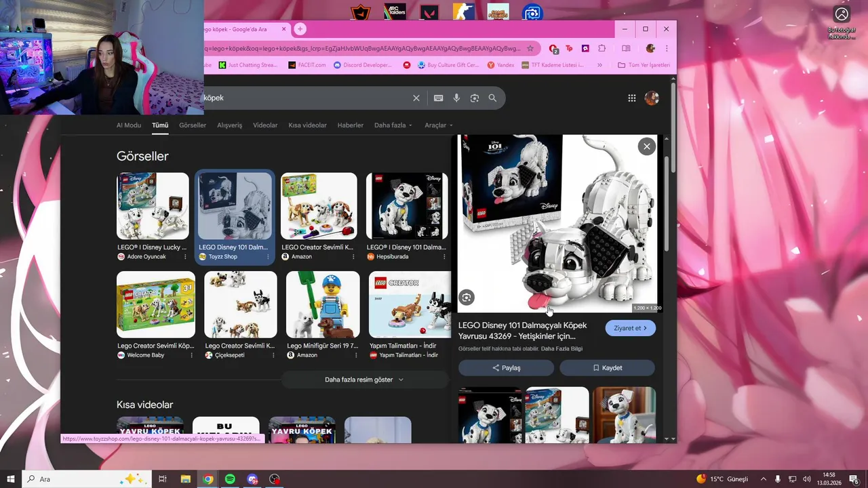Open the Windows Start menu
This screenshot has height=488, width=868.
click(11, 479)
